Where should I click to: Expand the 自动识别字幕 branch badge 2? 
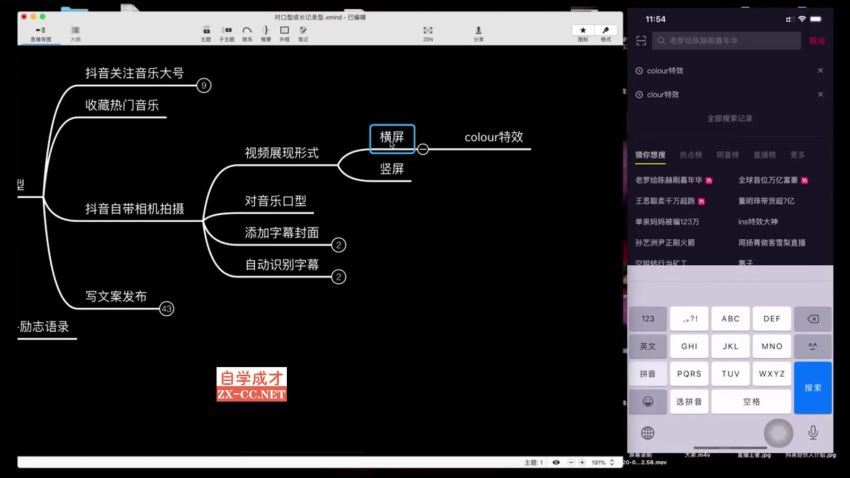point(339,277)
